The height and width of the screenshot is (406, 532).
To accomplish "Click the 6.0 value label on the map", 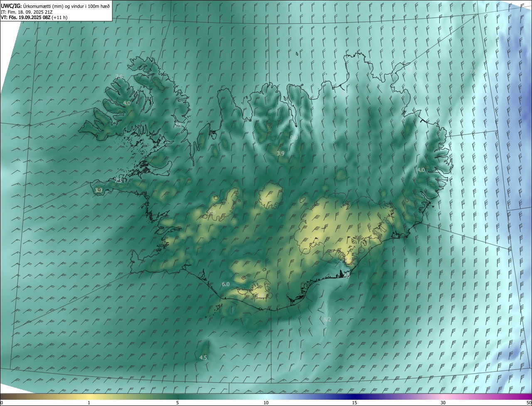I will 226,284.
